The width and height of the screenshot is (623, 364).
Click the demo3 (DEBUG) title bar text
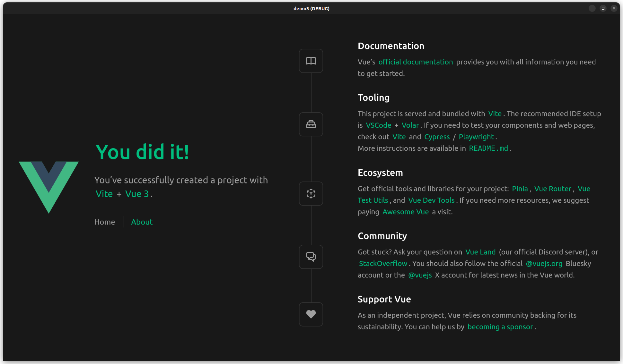pos(311,8)
